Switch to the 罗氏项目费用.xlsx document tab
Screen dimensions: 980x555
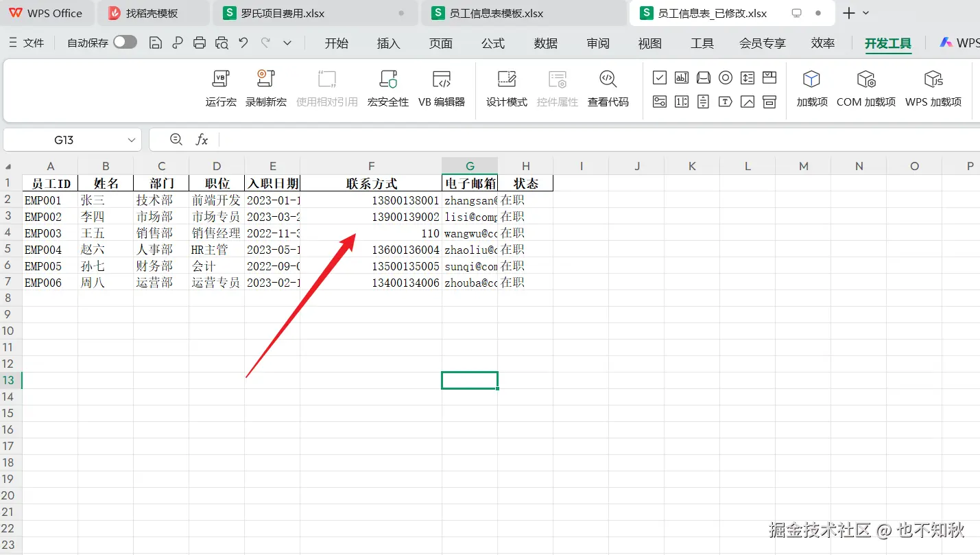[x=315, y=13]
